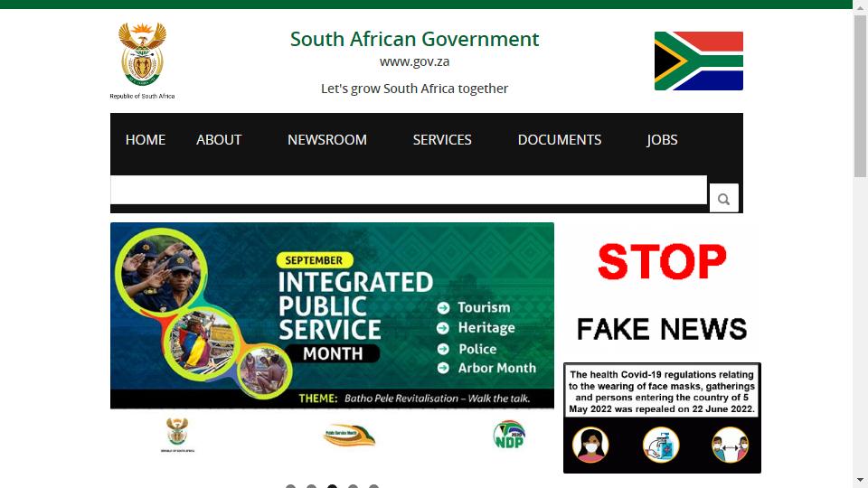Open the NDP 2030 logo
868x488 pixels.
click(509, 435)
